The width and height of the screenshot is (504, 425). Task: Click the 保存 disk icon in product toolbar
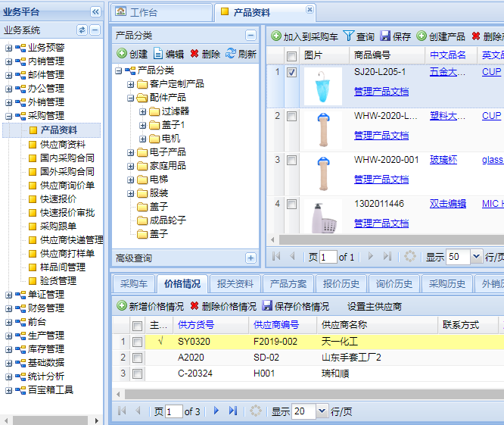tap(385, 36)
